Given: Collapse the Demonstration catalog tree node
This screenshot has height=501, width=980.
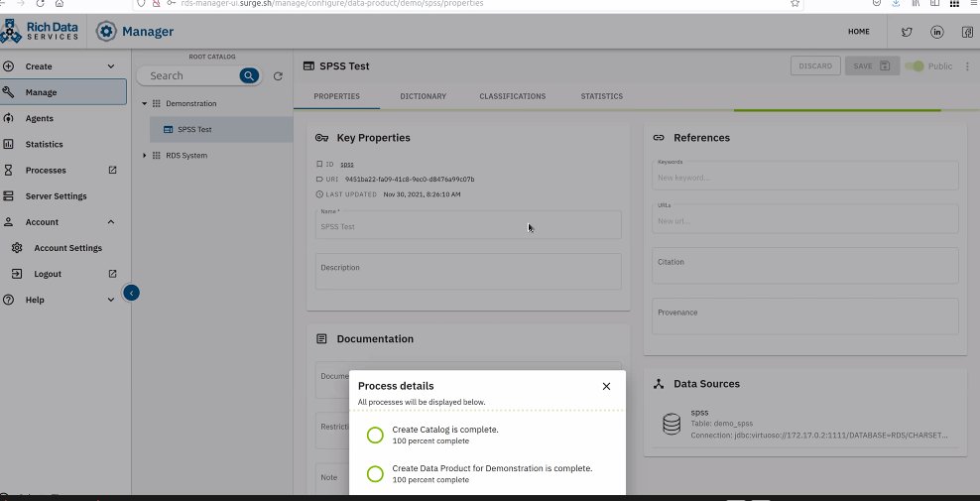Looking at the screenshot, I should click(x=145, y=103).
